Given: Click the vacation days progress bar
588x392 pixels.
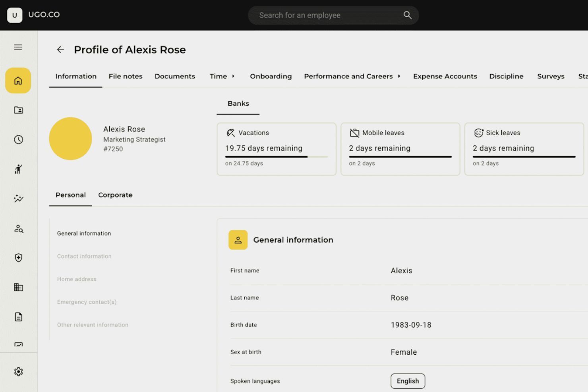Looking at the screenshot, I should (277, 157).
